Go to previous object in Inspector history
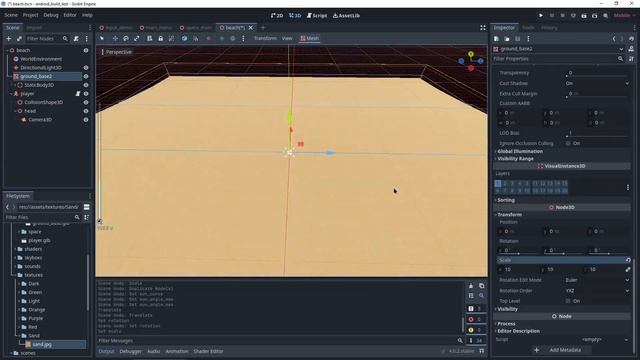 (x=614, y=39)
